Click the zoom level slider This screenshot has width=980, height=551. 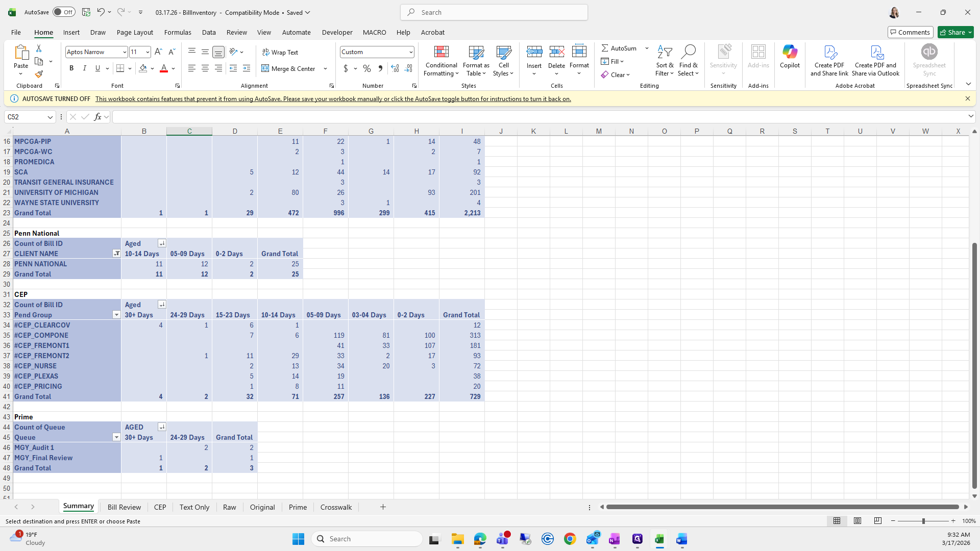923,521
